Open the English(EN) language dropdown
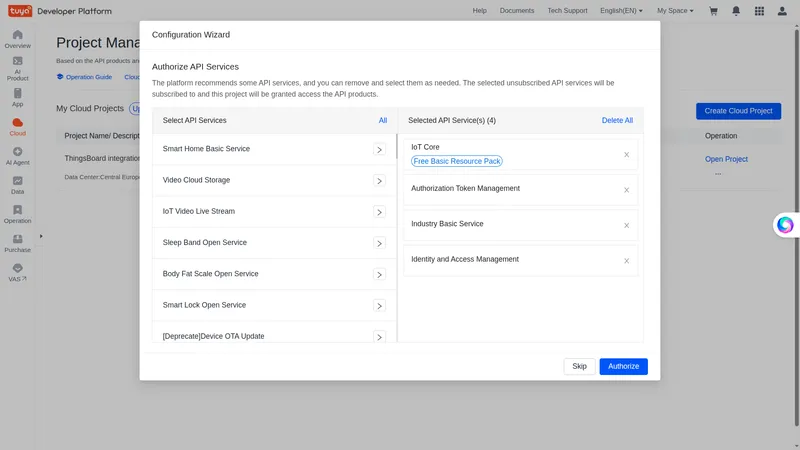 tap(621, 11)
